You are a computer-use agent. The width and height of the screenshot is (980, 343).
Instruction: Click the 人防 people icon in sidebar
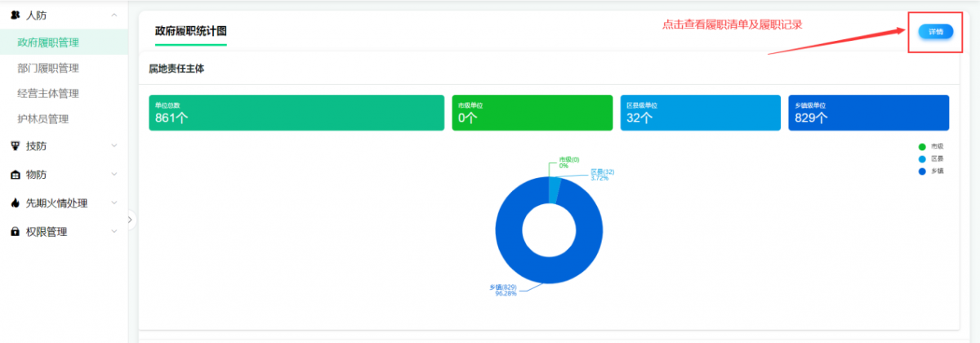click(15, 16)
